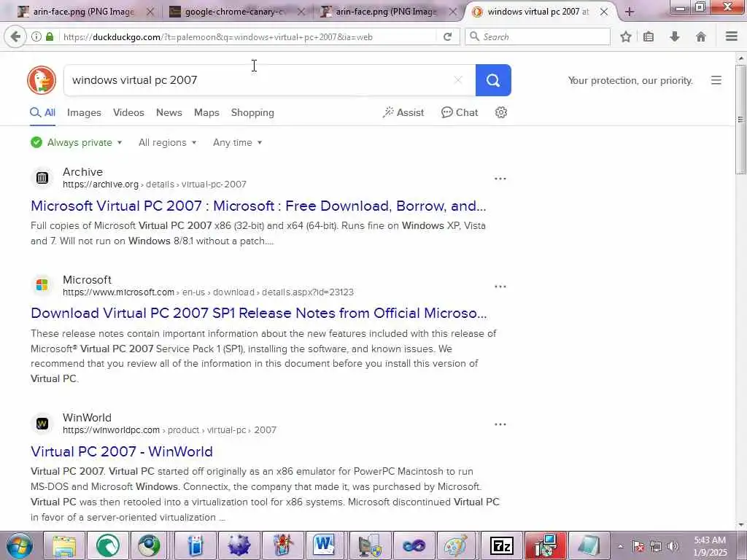
Task: Click the Your protection, our priority text
Action: pos(630,80)
